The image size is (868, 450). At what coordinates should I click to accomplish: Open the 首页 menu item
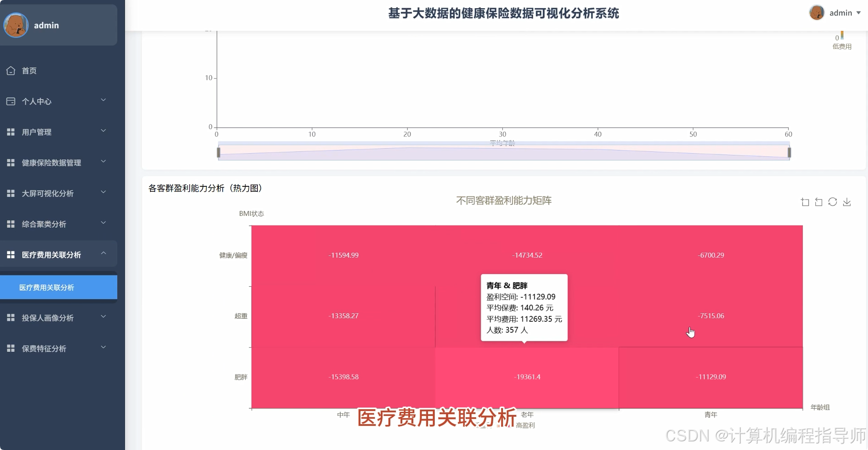click(x=29, y=70)
